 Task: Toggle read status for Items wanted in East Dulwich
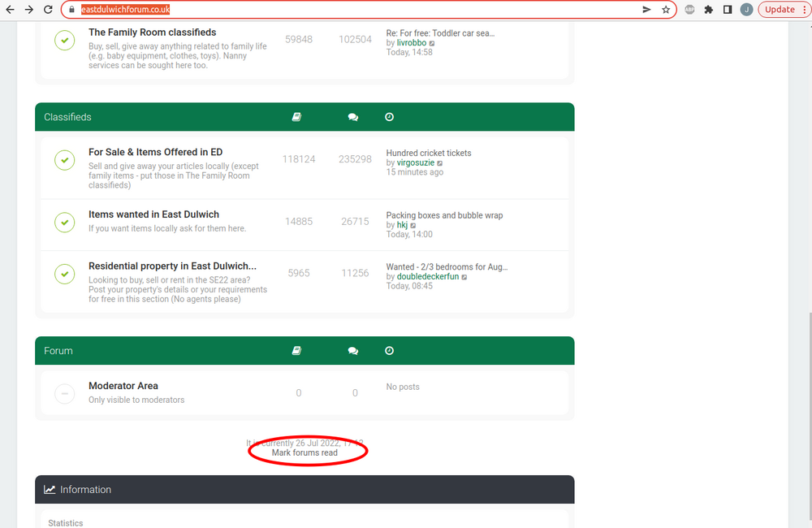[64, 222]
